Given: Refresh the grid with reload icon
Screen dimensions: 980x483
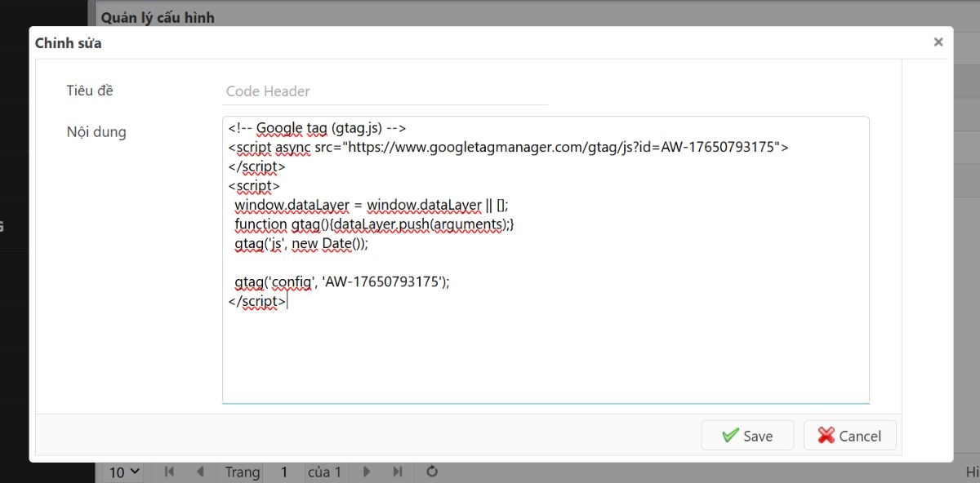Looking at the screenshot, I should coord(433,472).
